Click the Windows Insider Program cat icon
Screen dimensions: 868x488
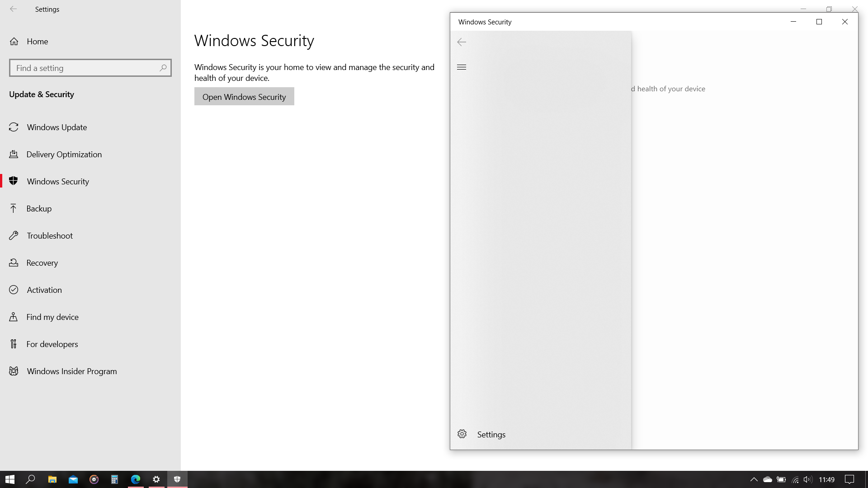(14, 371)
